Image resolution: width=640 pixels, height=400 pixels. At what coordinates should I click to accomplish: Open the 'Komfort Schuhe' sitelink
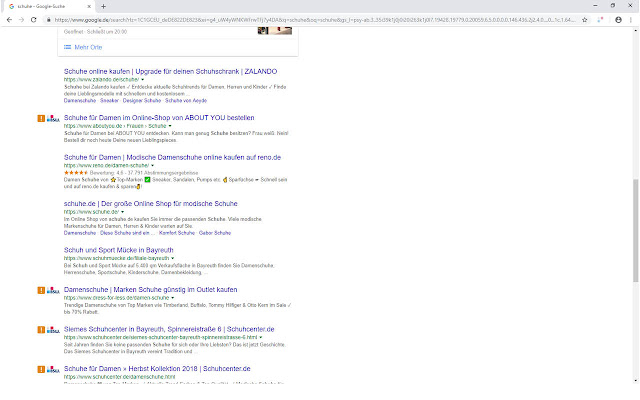[x=177, y=233]
